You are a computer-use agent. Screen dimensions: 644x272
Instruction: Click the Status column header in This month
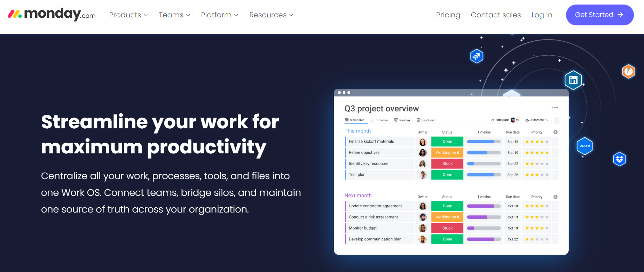tap(447, 132)
